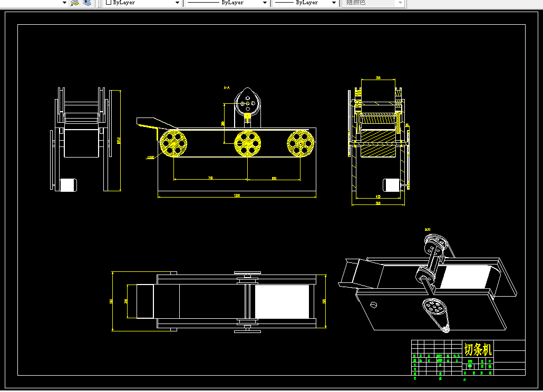
Task: Pick the white belt area in the top view
Action: (282, 302)
